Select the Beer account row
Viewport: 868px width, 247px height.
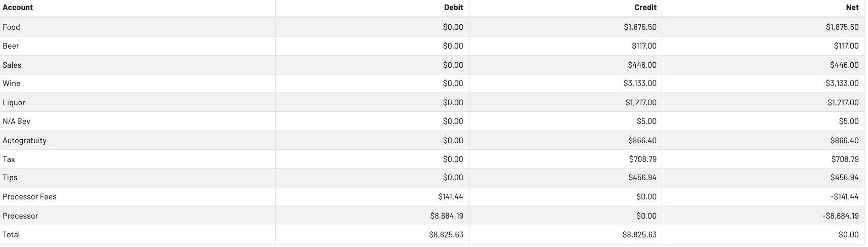pos(11,46)
